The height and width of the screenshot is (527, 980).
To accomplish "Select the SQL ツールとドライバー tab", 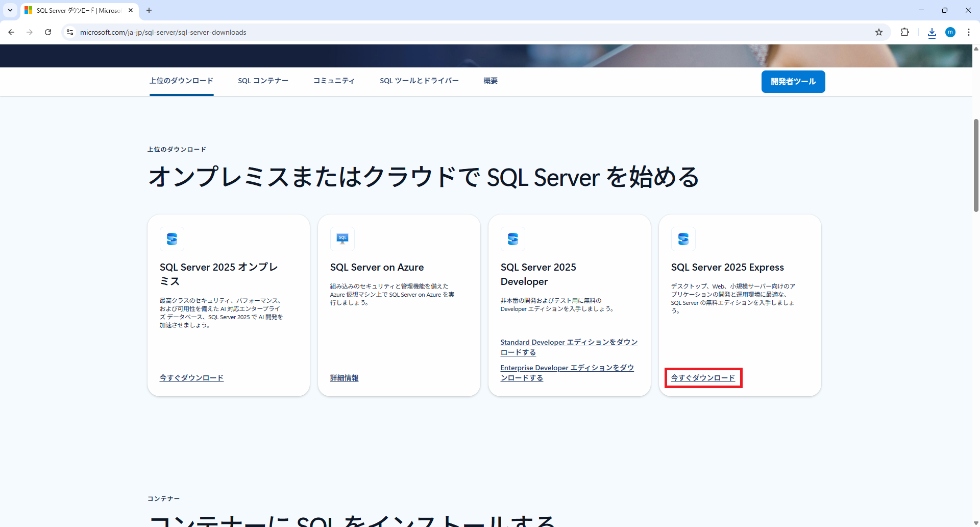I will pos(419,81).
